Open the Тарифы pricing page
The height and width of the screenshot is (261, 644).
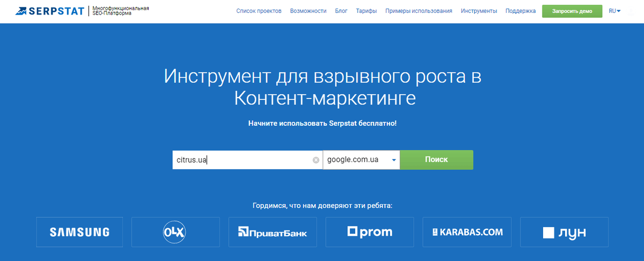[x=366, y=11]
